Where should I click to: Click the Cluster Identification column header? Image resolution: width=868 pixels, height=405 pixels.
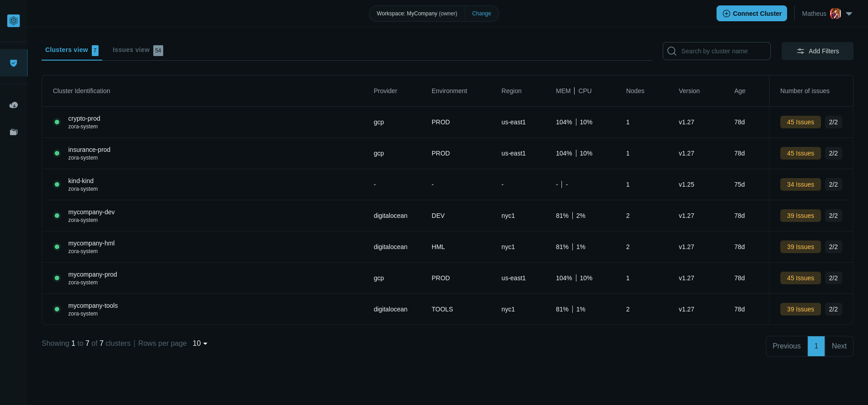pyautogui.click(x=81, y=91)
